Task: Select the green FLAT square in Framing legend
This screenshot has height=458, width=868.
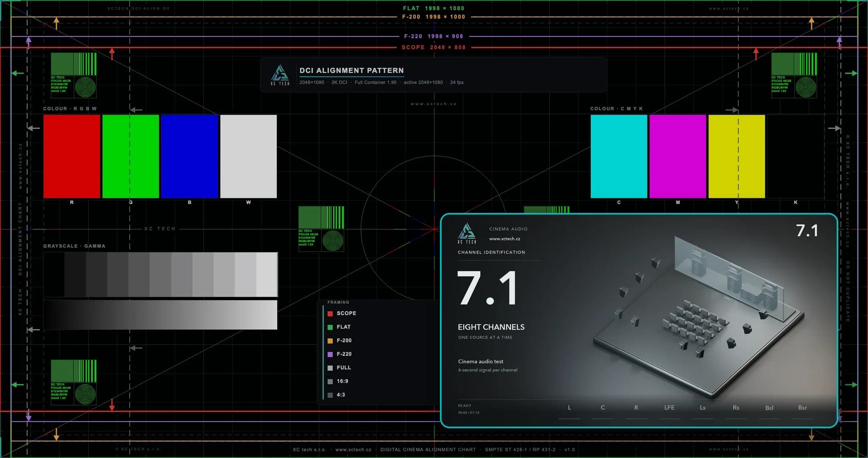Action: (330, 327)
